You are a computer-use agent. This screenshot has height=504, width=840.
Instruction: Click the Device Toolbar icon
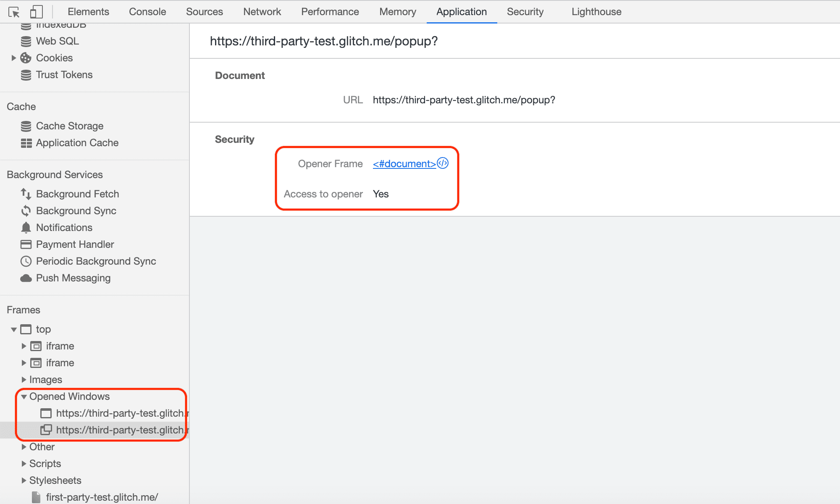pos(35,11)
